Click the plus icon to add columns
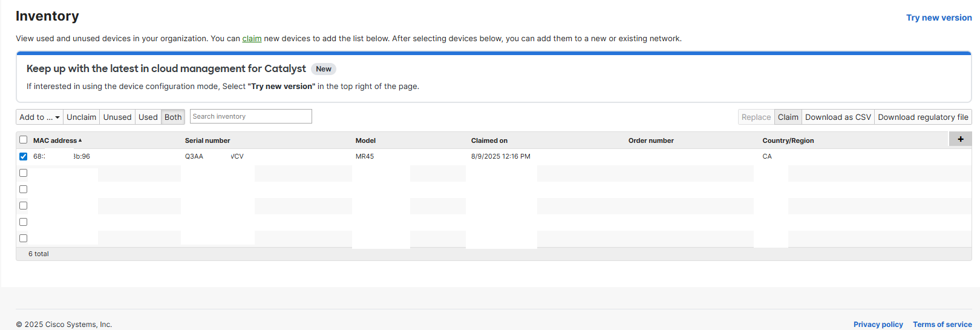This screenshot has width=980, height=330. coord(960,139)
